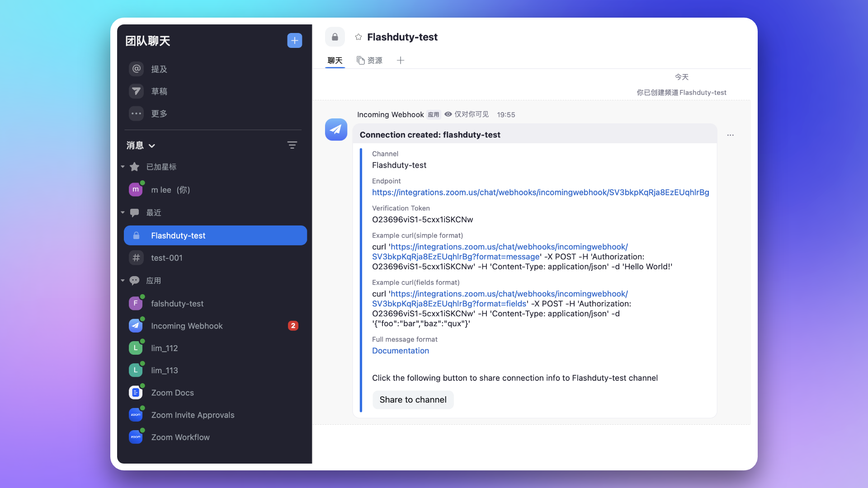Open the Endpoint webhook URL link
The height and width of the screenshot is (488, 868).
point(541,192)
